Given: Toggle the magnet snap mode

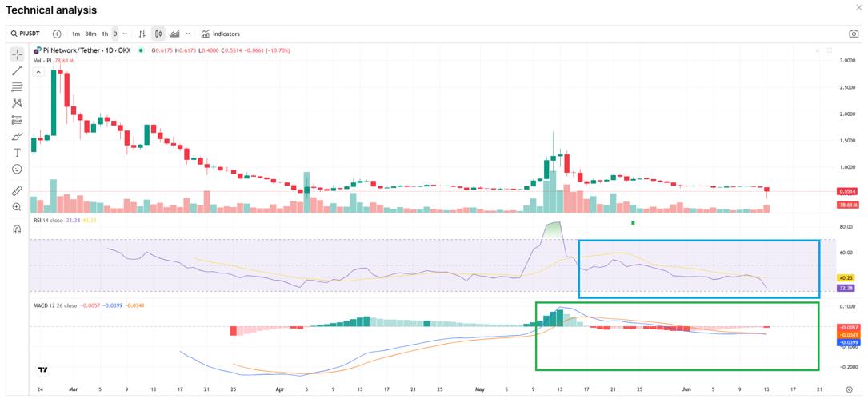Looking at the screenshot, I should click(17, 229).
